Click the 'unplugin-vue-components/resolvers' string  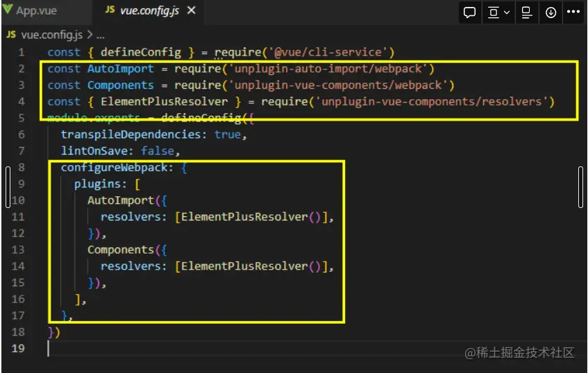pos(432,101)
